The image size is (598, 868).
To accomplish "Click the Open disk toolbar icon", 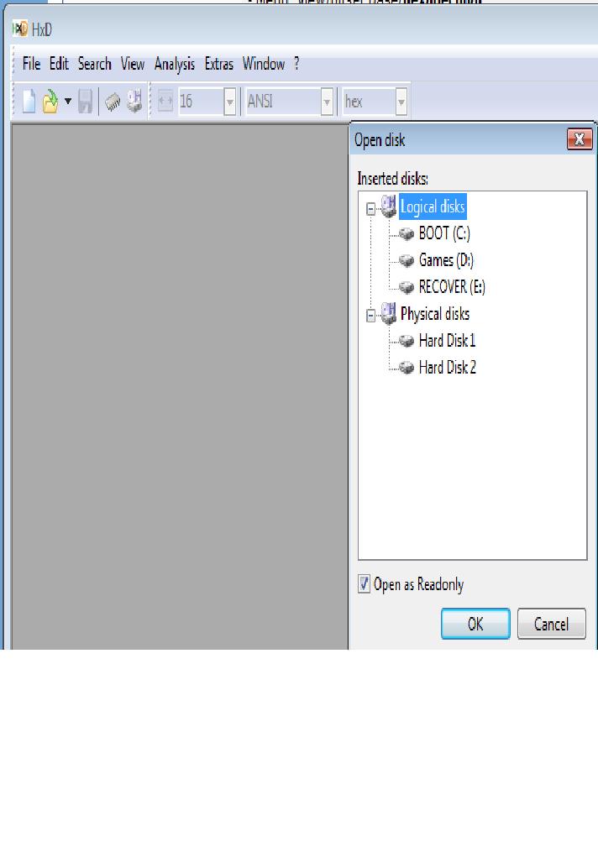I will tap(134, 102).
